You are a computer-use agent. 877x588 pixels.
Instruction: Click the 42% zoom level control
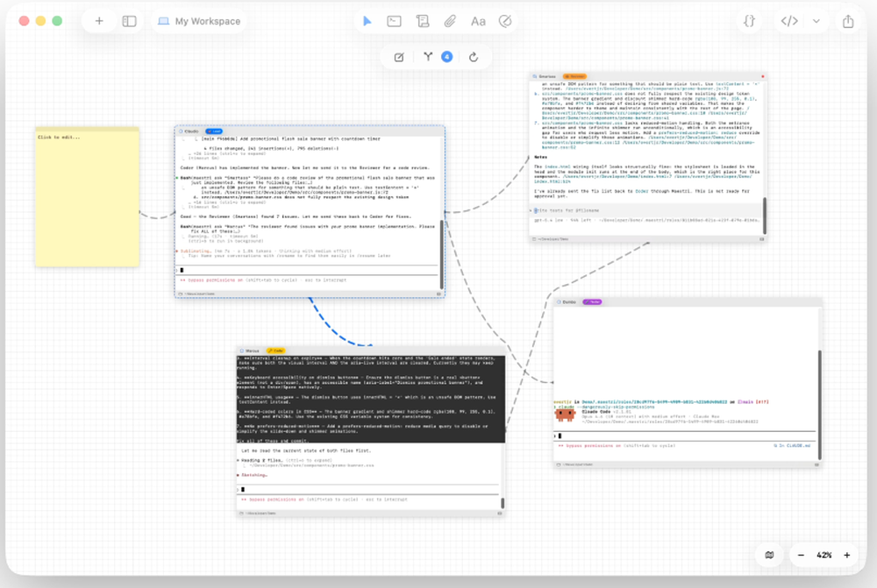tap(823, 555)
